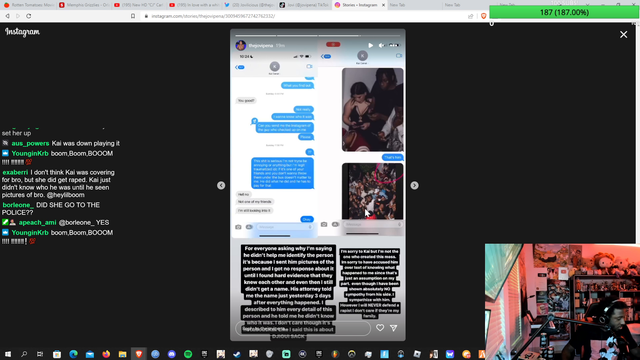This screenshot has width=640, height=360.
Task: Click the Instagram logo
Action: (22, 32)
